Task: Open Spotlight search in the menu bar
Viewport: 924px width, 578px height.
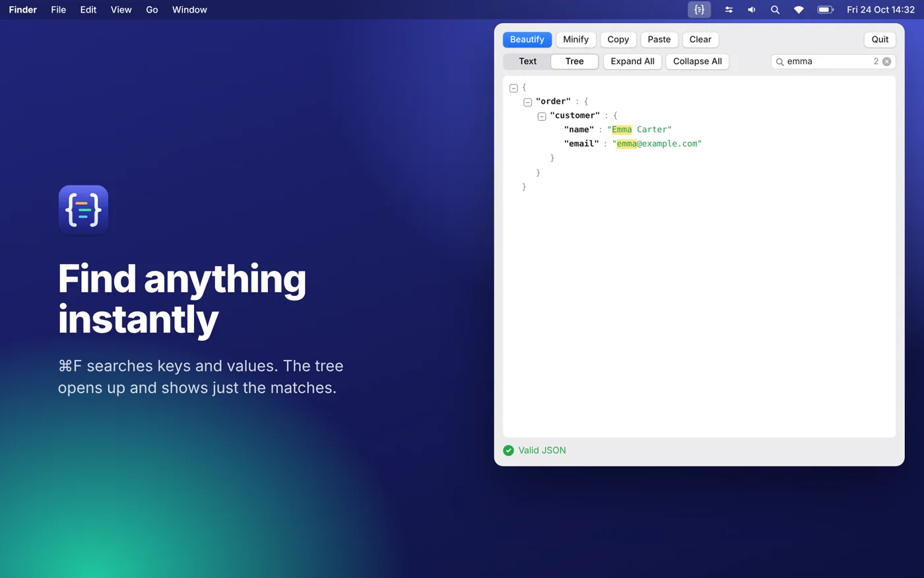Action: click(x=775, y=10)
